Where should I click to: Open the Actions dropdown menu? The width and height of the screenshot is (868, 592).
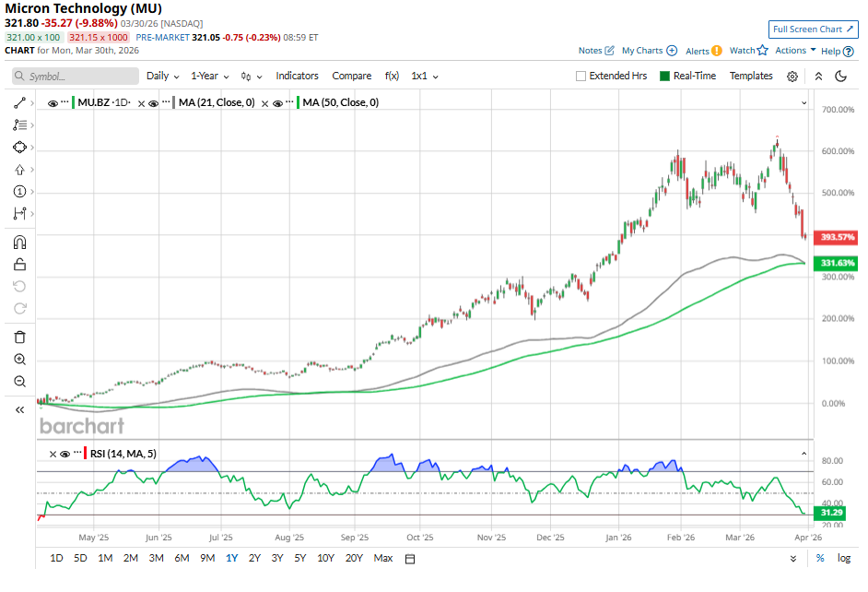tap(795, 51)
